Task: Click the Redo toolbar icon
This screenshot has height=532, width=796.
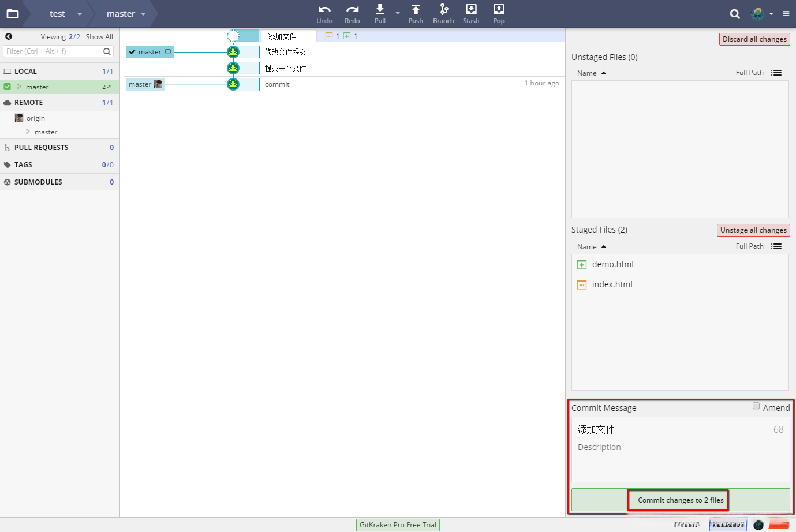Action: pos(352,9)
